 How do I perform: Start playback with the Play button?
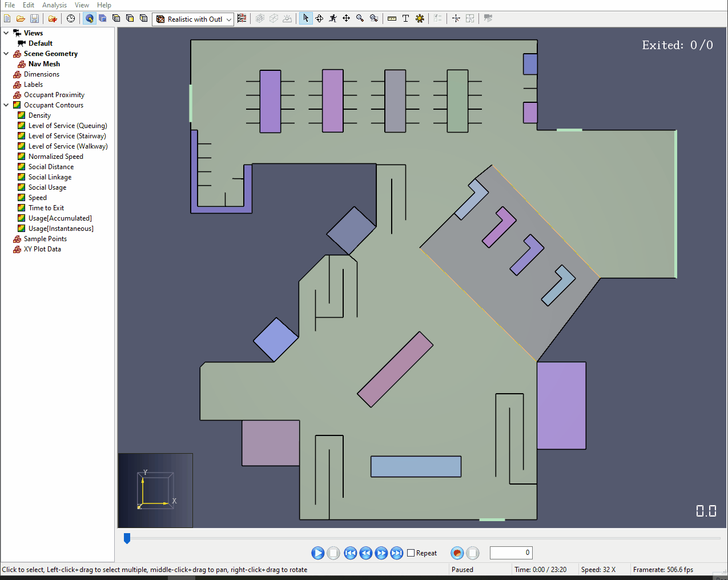(x=318, y=553)
